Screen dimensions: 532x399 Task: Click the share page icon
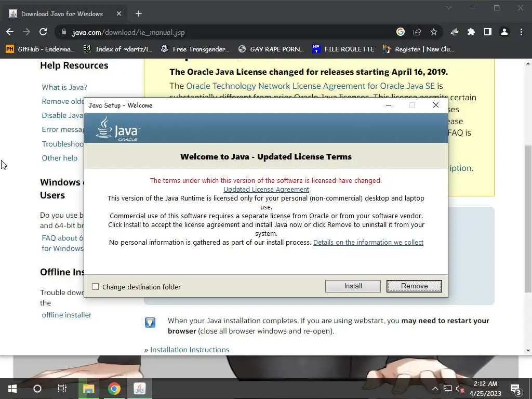click(417, 32)
